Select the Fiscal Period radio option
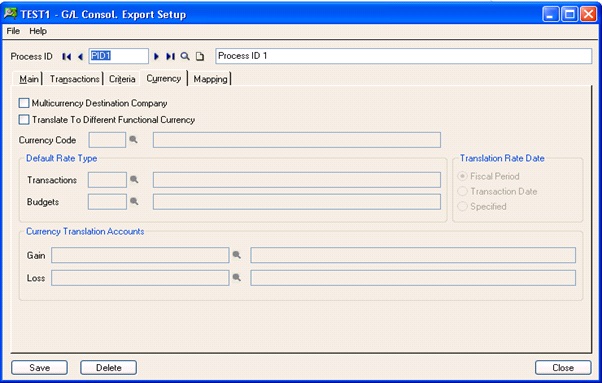Viewport: 602px width, 383px height. [x=463, y=176]
